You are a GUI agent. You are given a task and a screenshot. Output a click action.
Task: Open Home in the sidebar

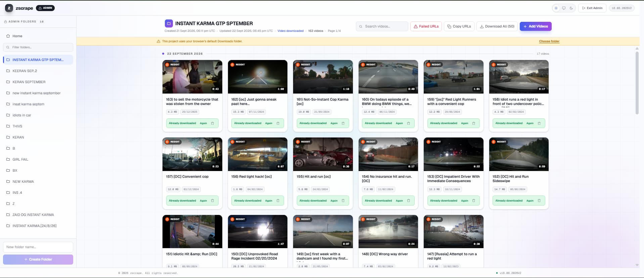tap(38, 36)
